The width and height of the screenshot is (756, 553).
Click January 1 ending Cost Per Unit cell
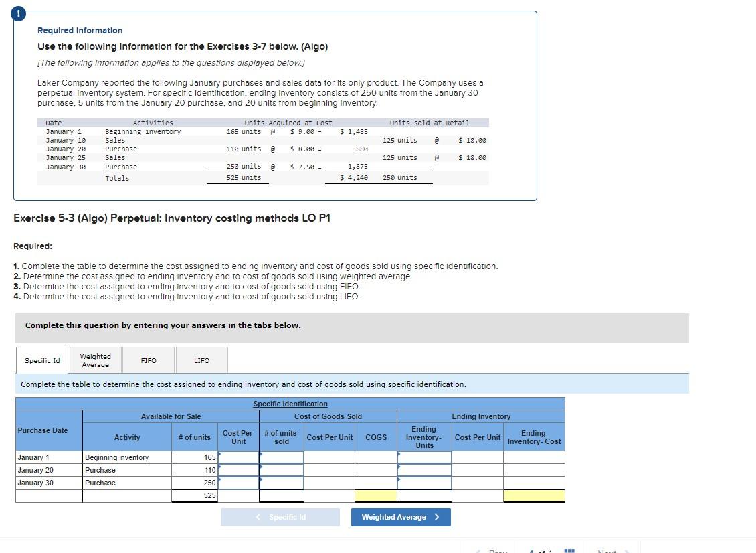tap(477, 457)
